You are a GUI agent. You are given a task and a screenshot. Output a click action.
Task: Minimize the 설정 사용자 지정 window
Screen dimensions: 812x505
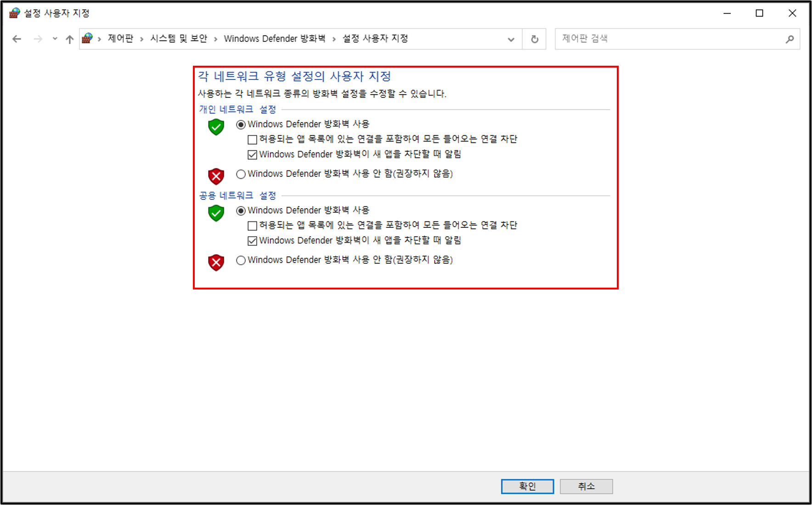tap(727, 13)
